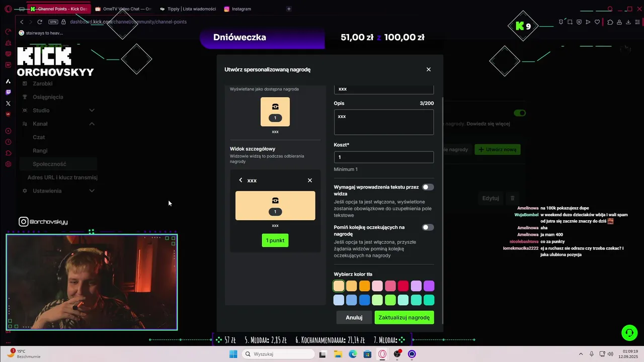Screen dimensions: 644x362
Task: Open extensions cube icon in toolbar
Action: tap(610, 22)
